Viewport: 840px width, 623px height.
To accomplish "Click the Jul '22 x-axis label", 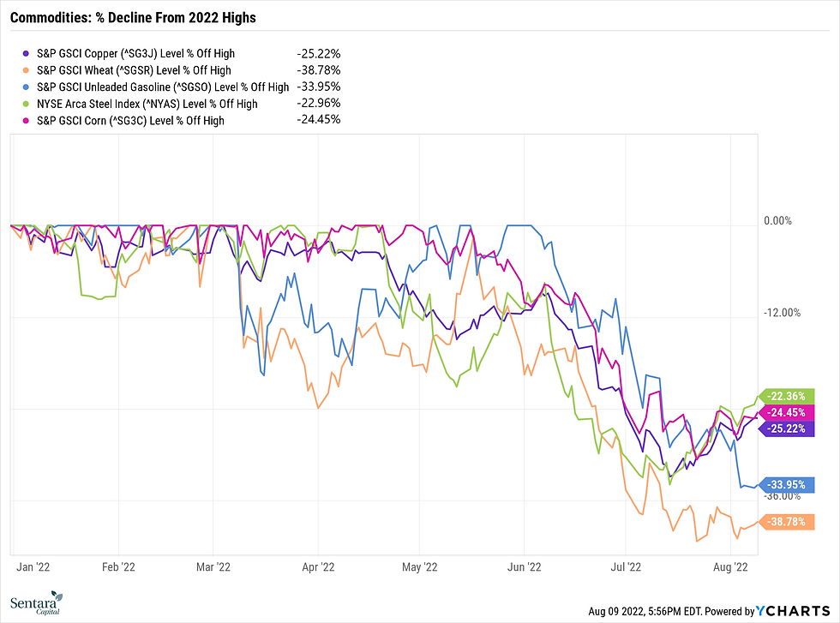I will coord(628,566).
